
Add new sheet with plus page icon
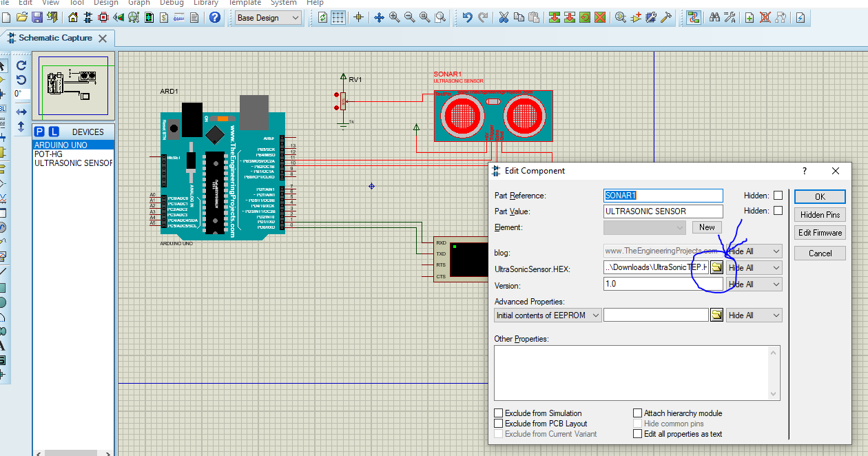coord(750,17)
